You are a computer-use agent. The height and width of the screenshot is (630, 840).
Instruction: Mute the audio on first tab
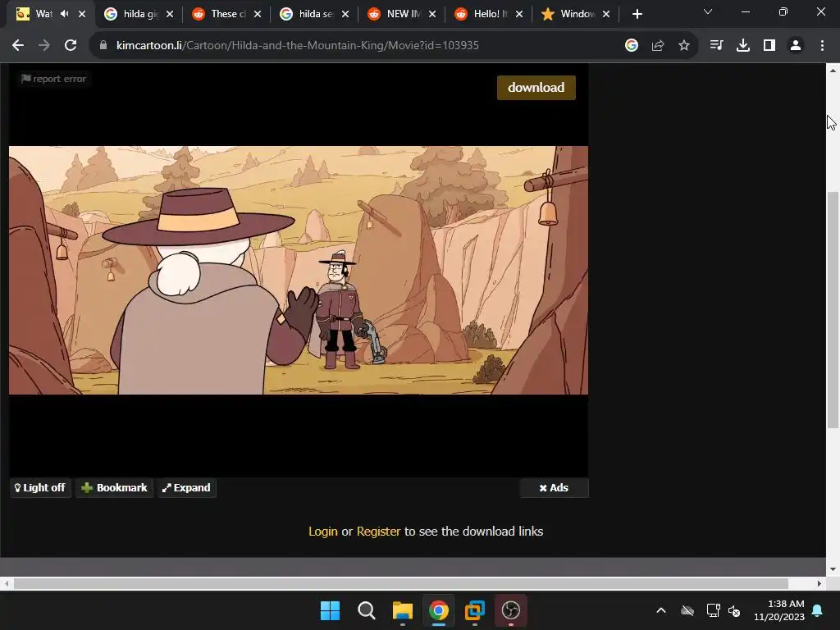coord(64,14)
